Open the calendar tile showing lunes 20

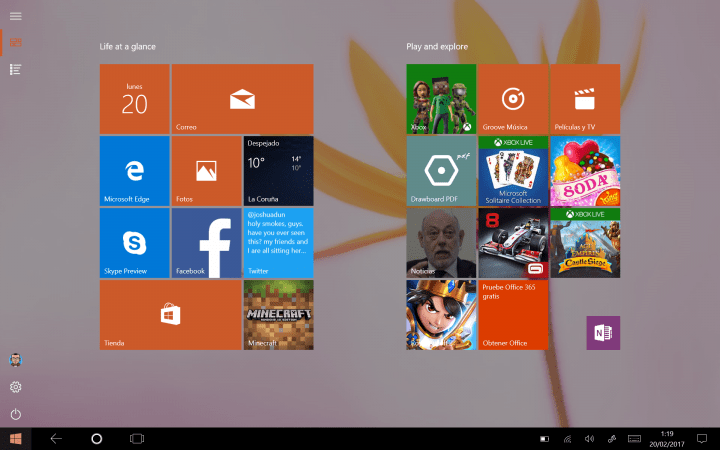135,99
